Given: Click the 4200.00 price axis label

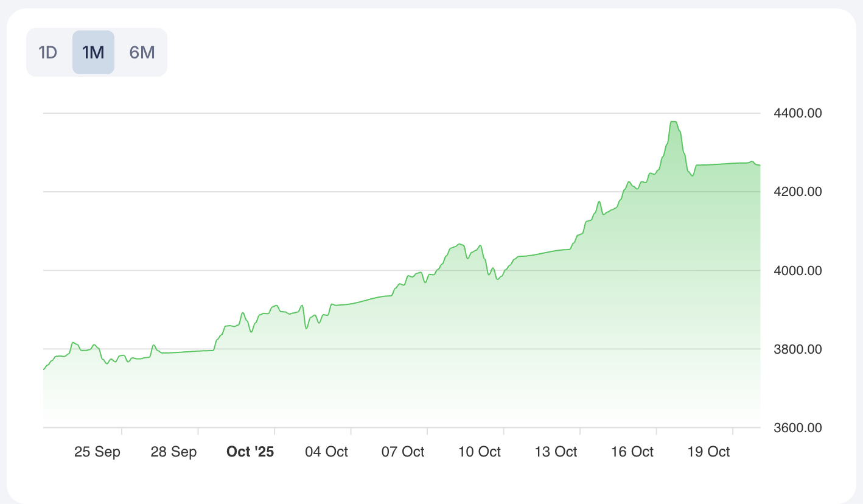Looking at the screenshot, I should [x=796, y=192].
